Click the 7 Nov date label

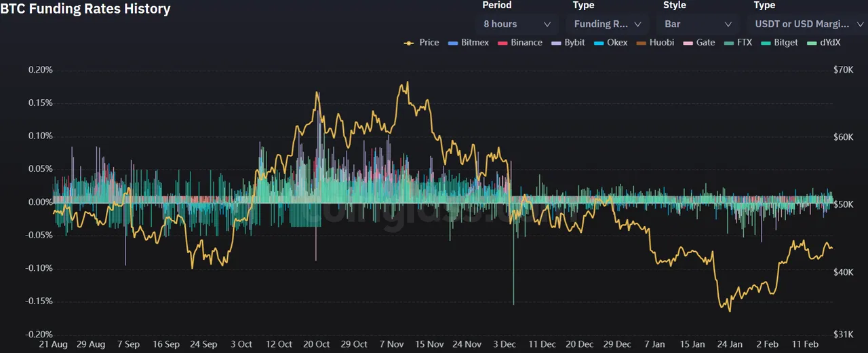[x=391, y=345]
